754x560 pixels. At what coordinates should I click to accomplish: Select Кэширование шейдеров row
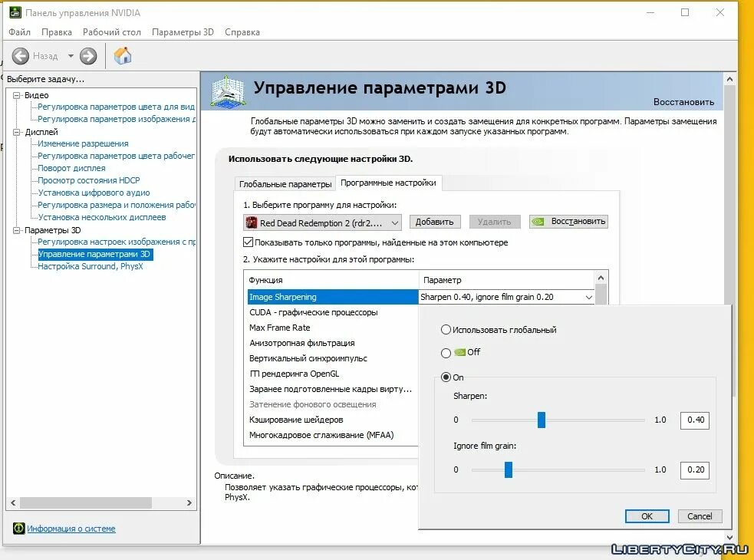[333, 420]
